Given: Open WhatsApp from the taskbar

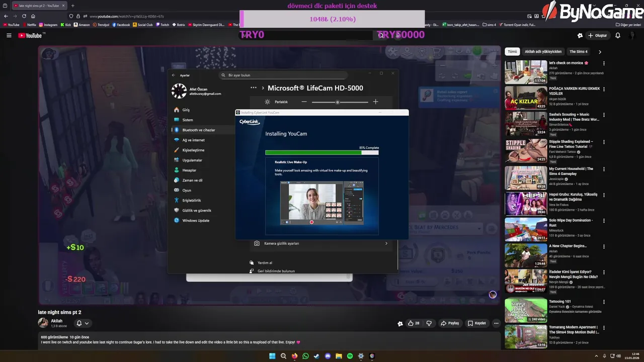Looking at the screenshot, I should pyautogui.click(x=305, y=356).
